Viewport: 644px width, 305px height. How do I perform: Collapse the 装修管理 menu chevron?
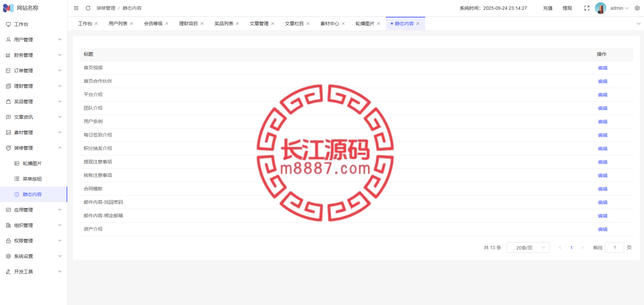(x=60, y=148)
